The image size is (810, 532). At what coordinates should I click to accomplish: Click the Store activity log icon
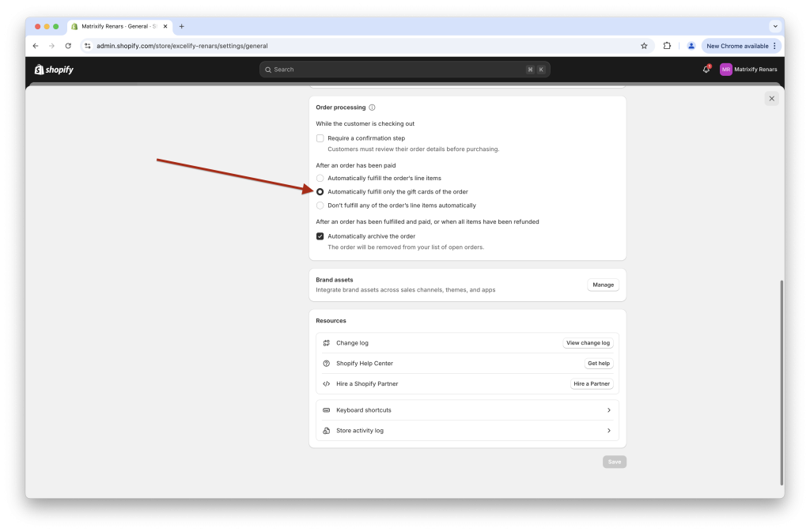pyautogui.click(x=327, y=430)
